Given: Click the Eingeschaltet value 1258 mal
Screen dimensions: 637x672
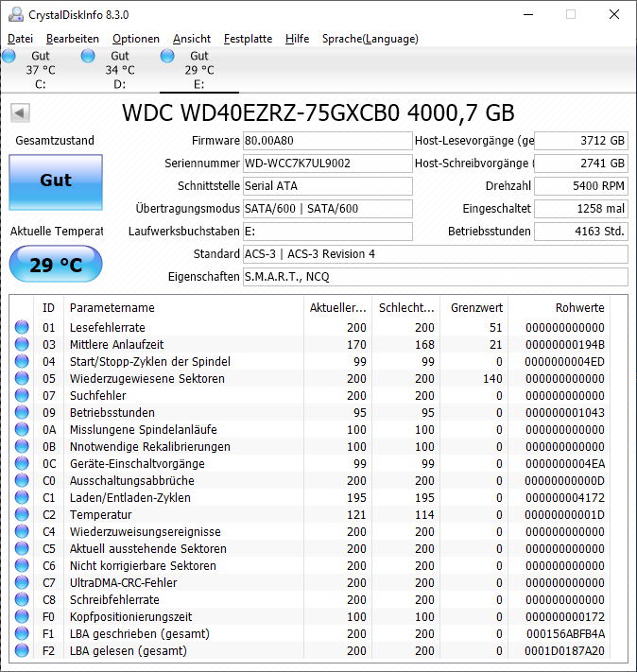Looking at the screenshot, I should click(581, 209).
